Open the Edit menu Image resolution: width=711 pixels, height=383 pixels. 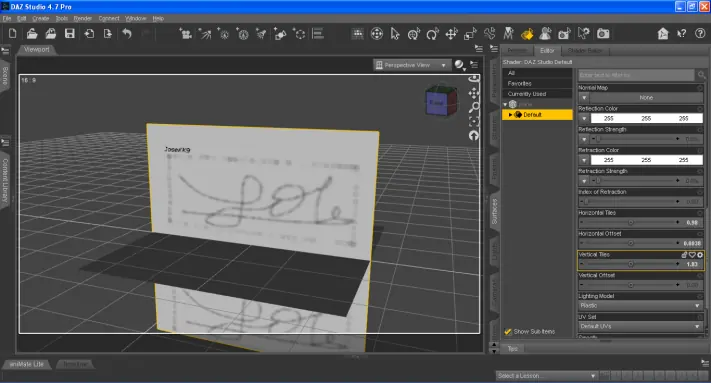21,19
